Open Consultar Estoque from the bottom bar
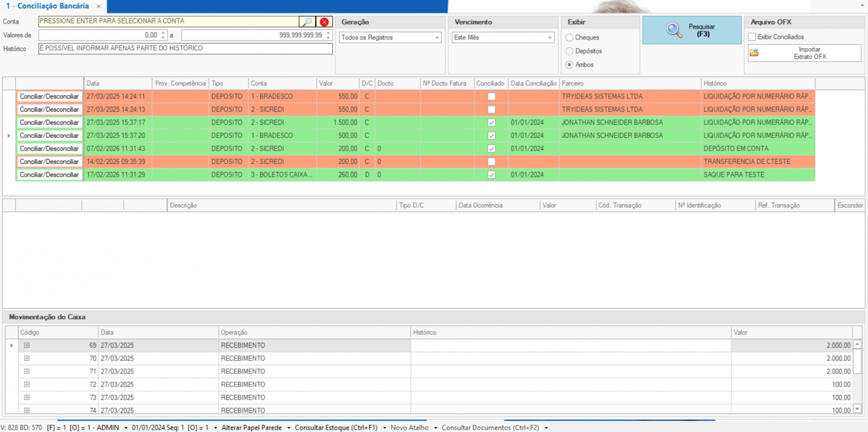This screenshot has height=432, width=868. click(336, 427)
